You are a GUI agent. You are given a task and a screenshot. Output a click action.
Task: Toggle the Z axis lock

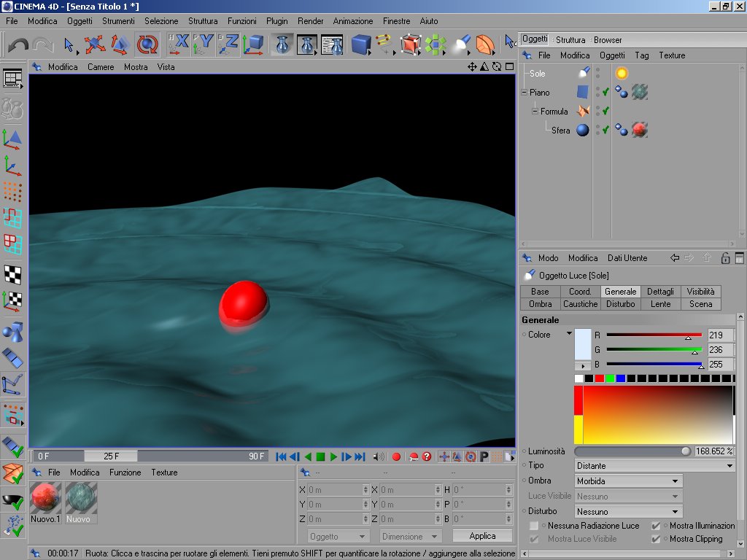[228, 44]
